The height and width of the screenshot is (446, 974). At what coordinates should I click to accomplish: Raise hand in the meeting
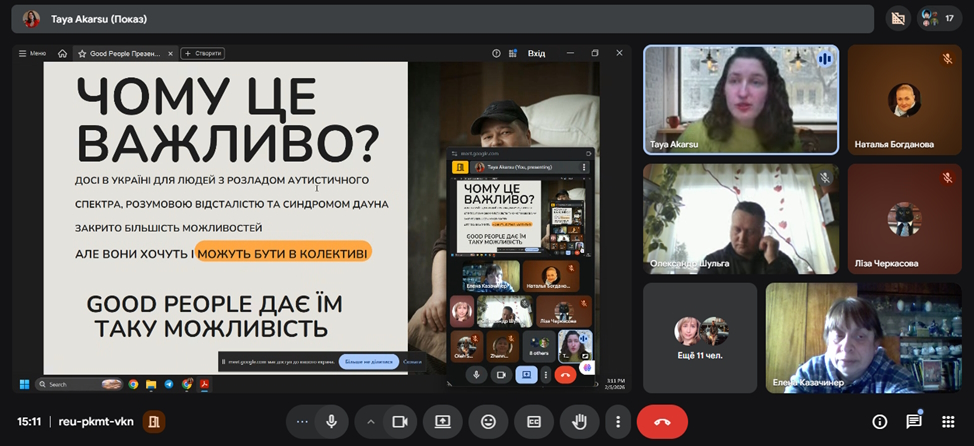pyautogui.click(x=579, y=422)
